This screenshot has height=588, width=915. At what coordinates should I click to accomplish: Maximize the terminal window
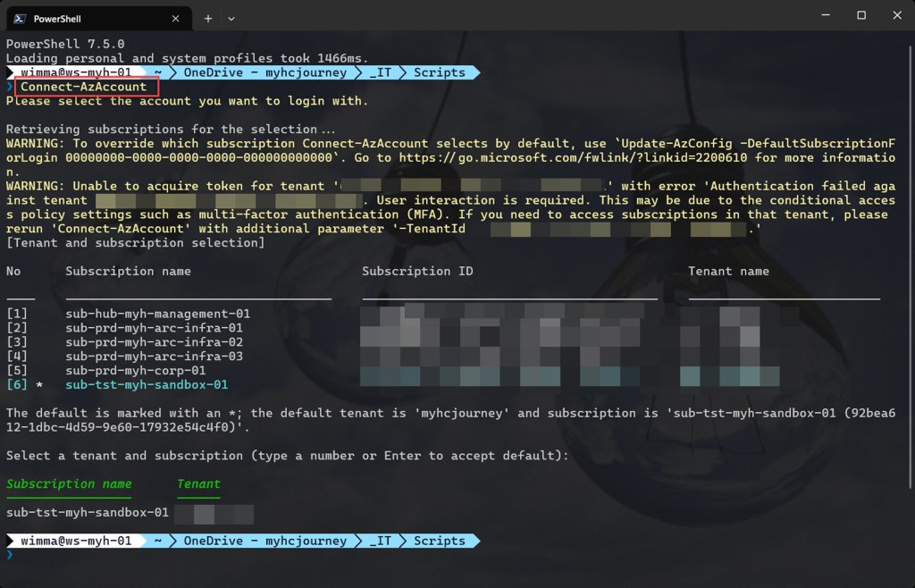[x=861, y=15]
